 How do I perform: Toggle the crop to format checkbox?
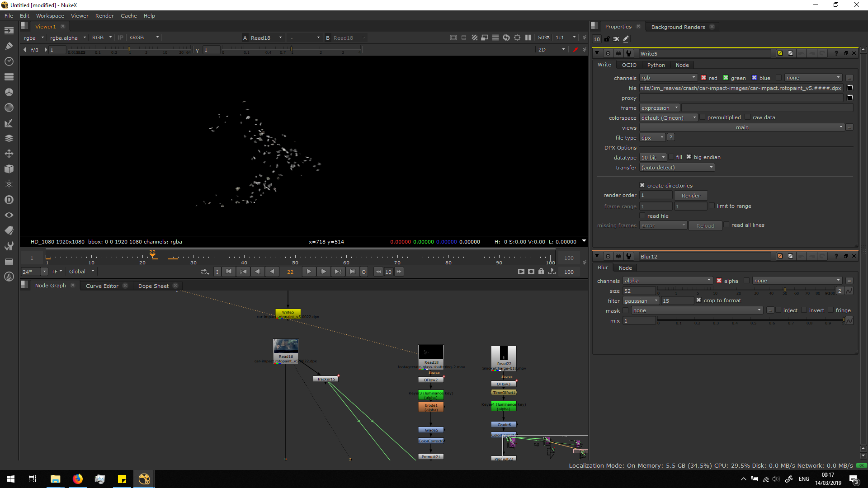[698, 300]
